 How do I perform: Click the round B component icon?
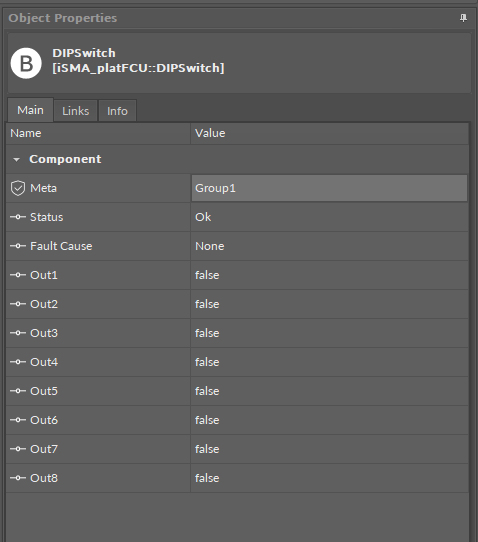26,63
